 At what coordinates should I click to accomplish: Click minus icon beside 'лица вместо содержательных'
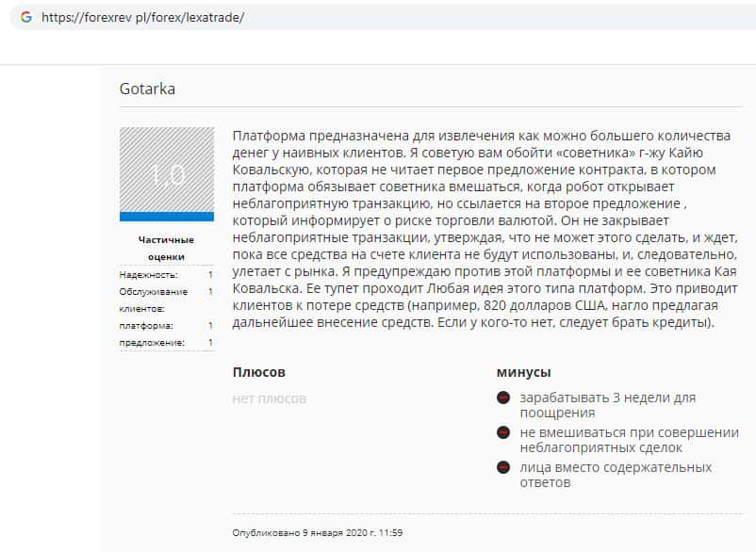point(503,467)
